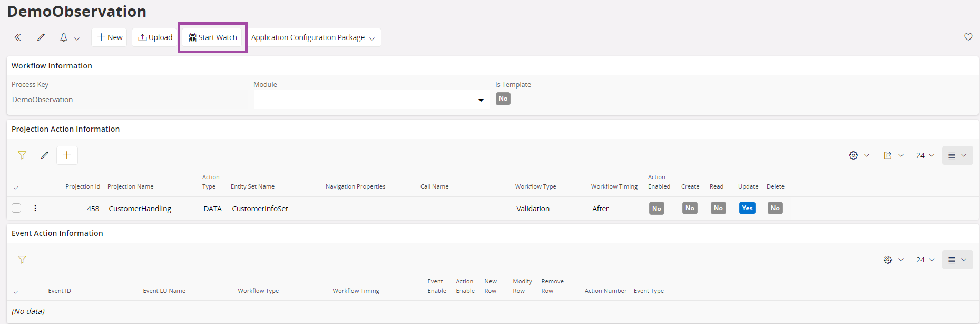The image size is (980, 324).
Task: Click the double-chevron collapse icon
Action: coord(17,37)
